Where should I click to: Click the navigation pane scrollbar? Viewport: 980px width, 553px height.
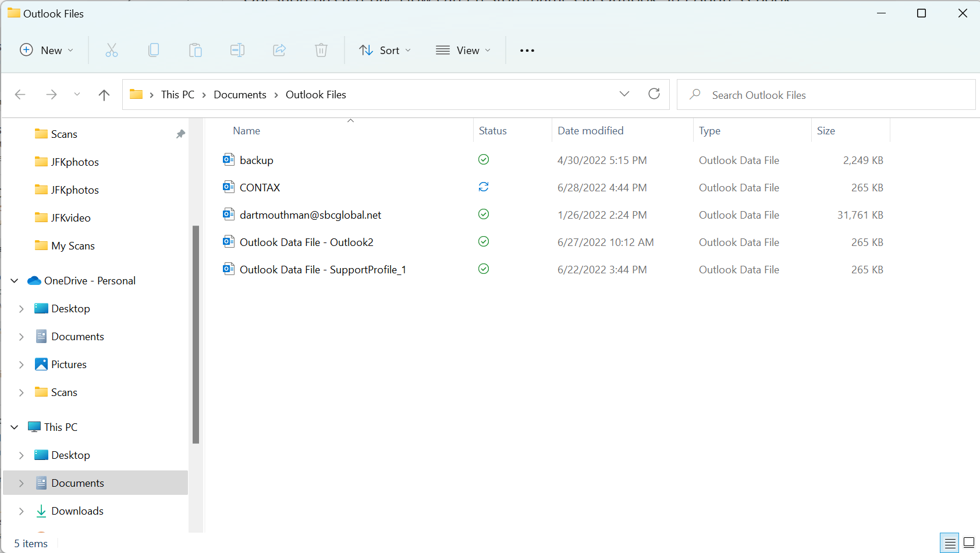[x=196, y=334]
